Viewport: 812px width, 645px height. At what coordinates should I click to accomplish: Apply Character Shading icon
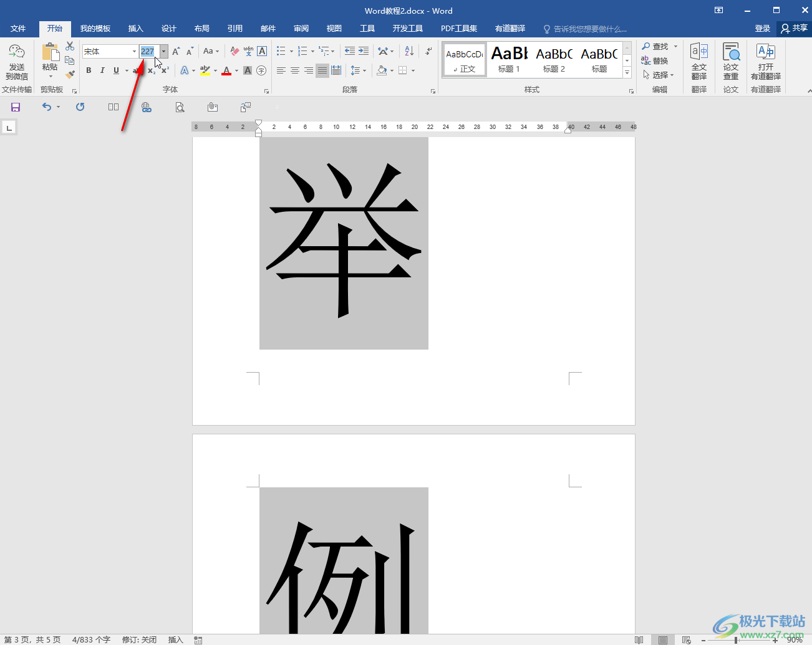pyautogui.click(x=248, y=70)
